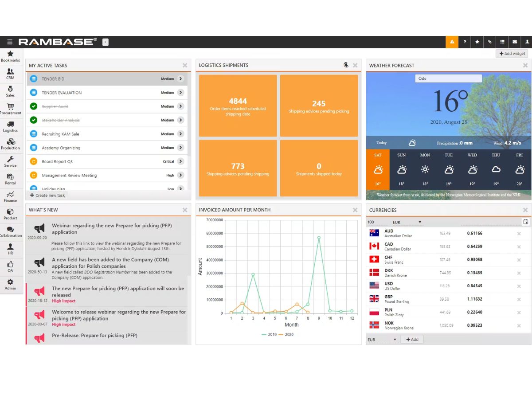The width and height of the screenshot is (532, 399).
Task: Click the Add currency button
Action: coord(412,340)
